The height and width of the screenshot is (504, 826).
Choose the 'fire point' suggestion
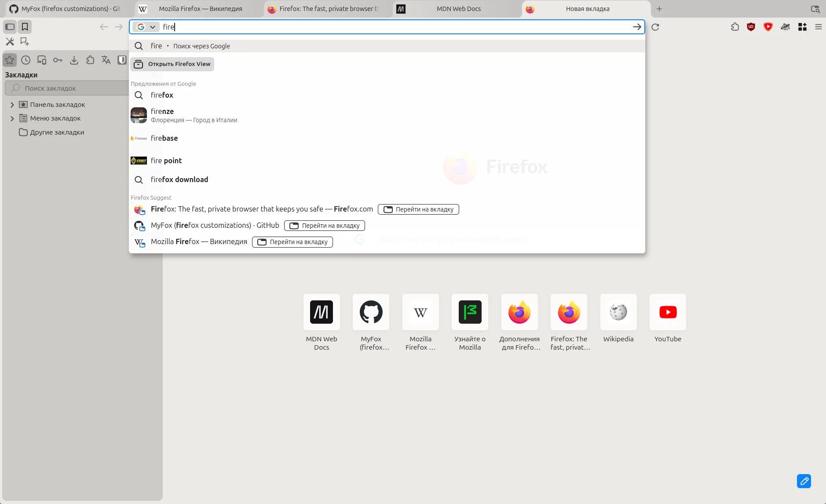(x=387, y=161)
